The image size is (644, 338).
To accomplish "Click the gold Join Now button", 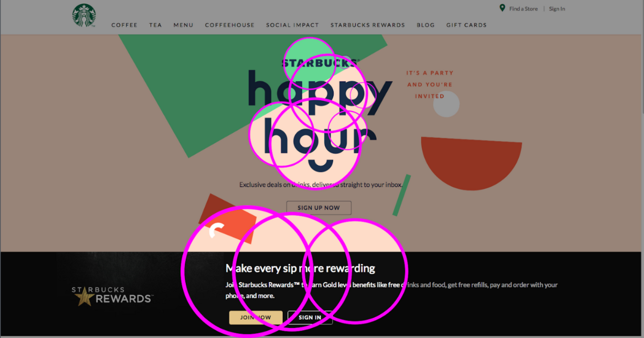I will click(255, 318).
